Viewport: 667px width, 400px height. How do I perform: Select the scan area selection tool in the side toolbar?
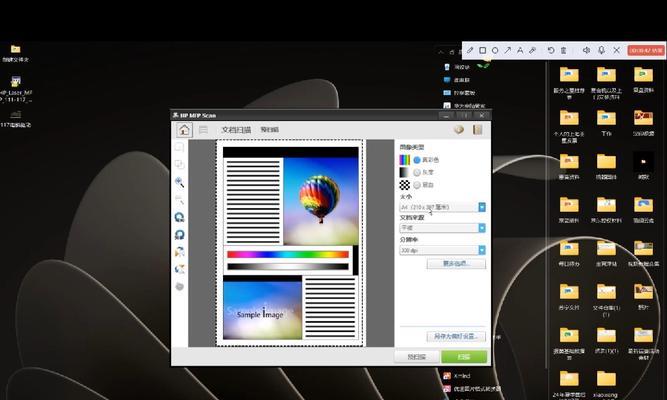tap(180, 147)
